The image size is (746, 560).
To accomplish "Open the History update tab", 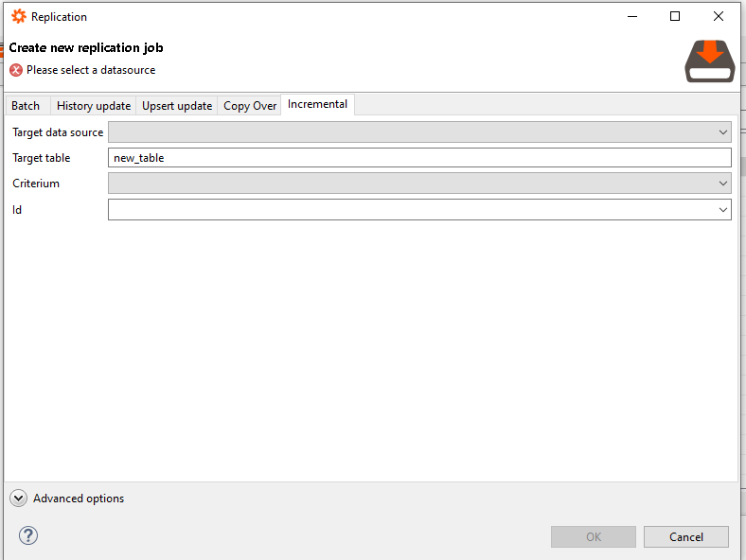I will [x=94, y=105].
